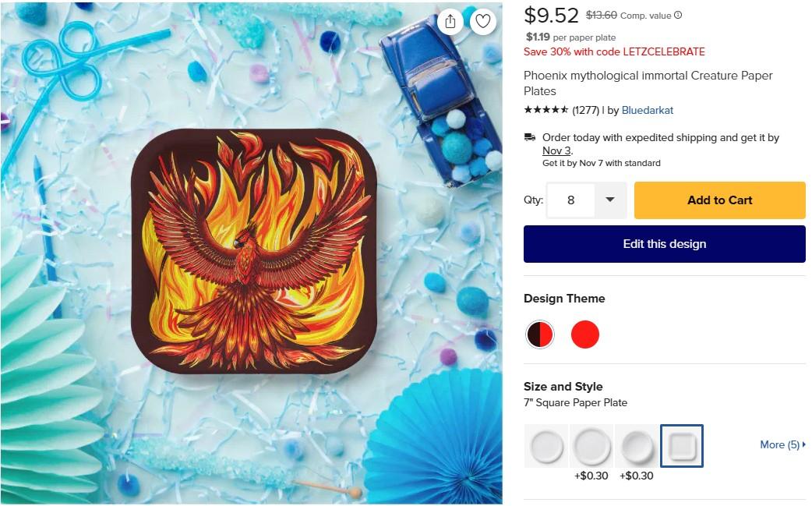Choose the solid red design theme
Image resolution: width=812 pixels, height=506 pixels.
(x=585, y=334)
